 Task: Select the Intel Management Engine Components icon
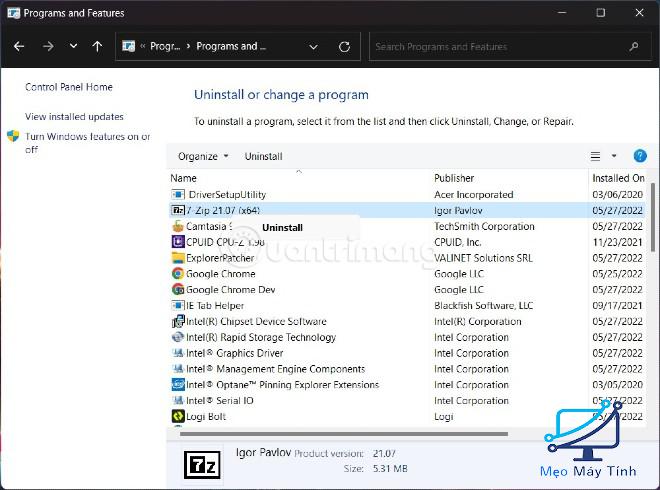click(178, 369)
